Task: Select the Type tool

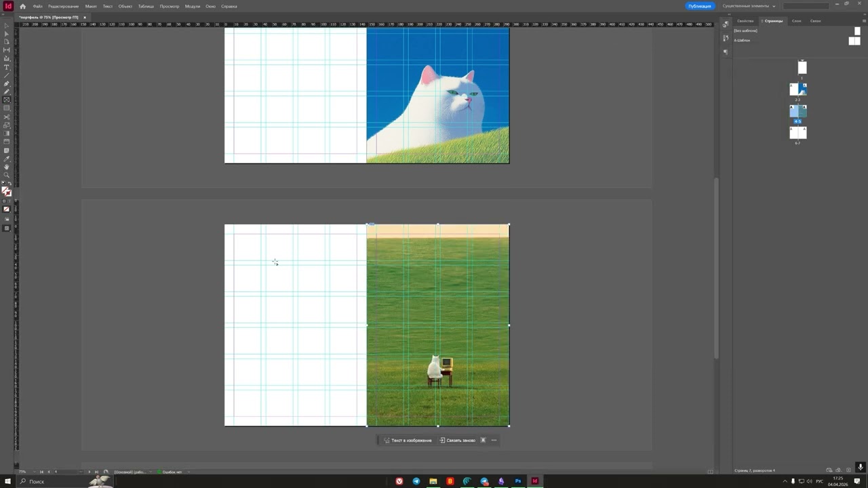Action: point(7,67)
